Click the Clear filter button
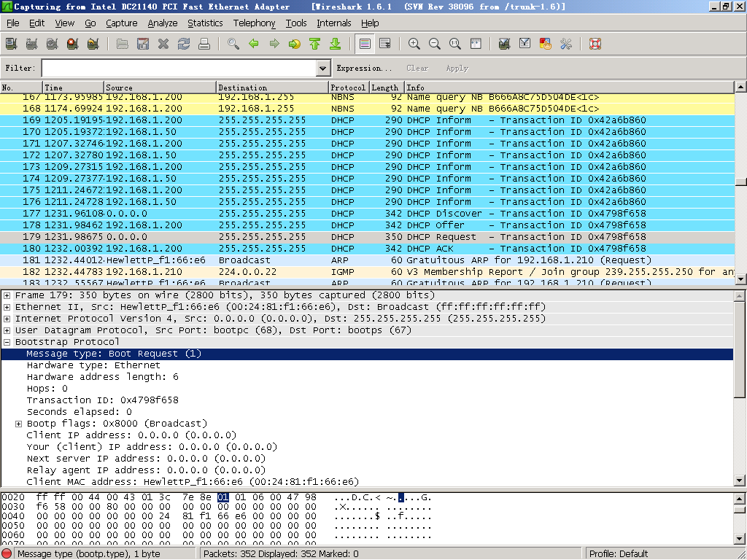 417,68
